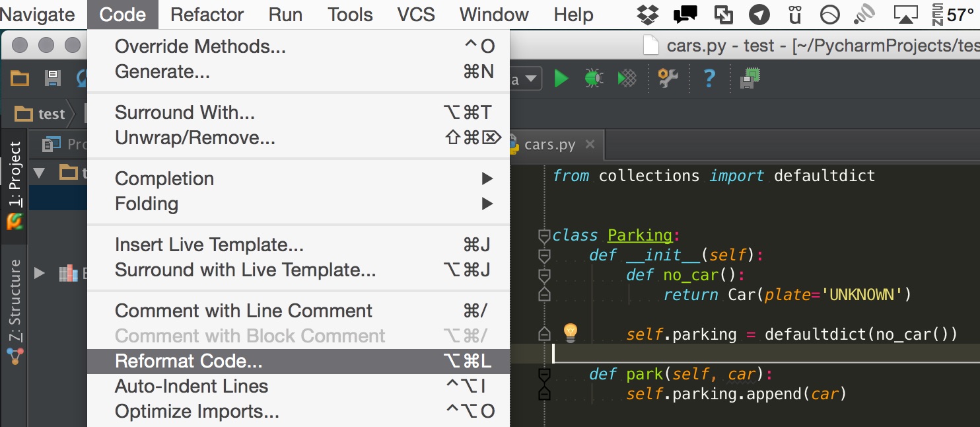The height and width of the screenshot is (427, 980).
Task: Click defaultdict in the import line
Action: [x=824, y=176]
